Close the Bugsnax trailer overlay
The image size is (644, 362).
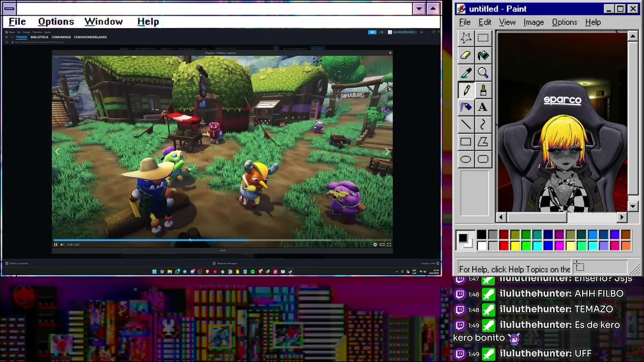point(390,53)
